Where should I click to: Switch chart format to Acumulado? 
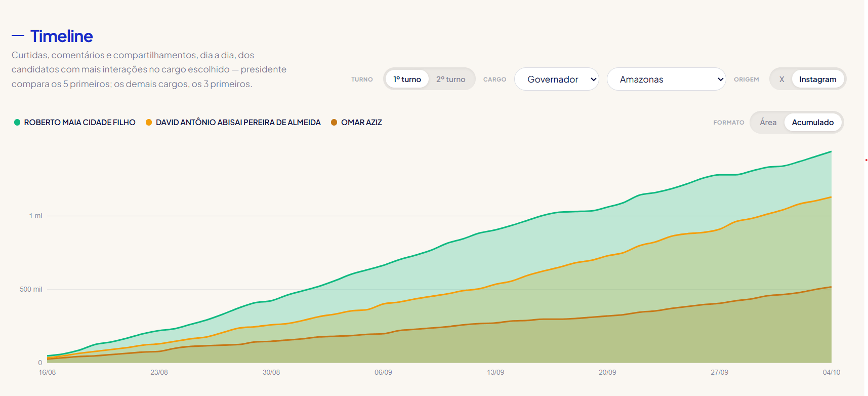pyautogui.click(x=812, y=122)
